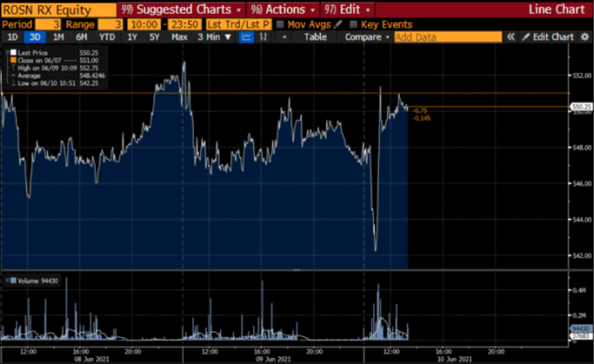This screenshot has width=594, height=364.
Task: Enable the Mov Avgs checkbox
Action: click(280, 24)
